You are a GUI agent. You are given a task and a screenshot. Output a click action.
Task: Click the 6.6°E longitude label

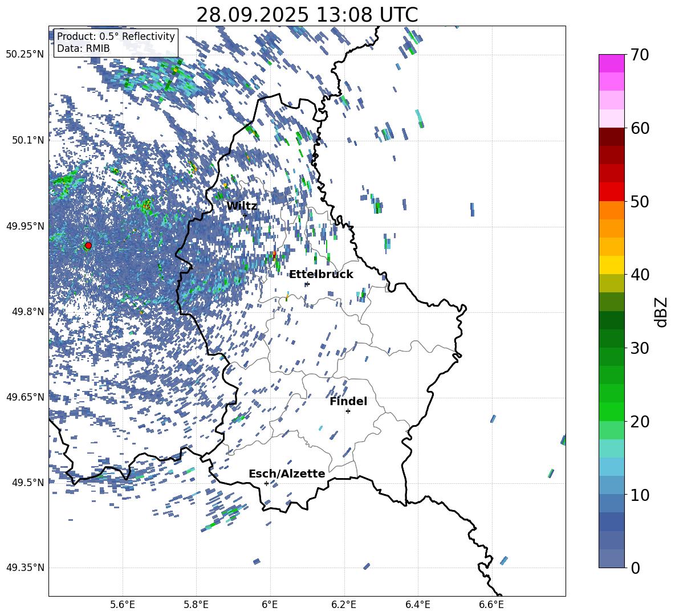pyautogui.click(x=491, y=605)
